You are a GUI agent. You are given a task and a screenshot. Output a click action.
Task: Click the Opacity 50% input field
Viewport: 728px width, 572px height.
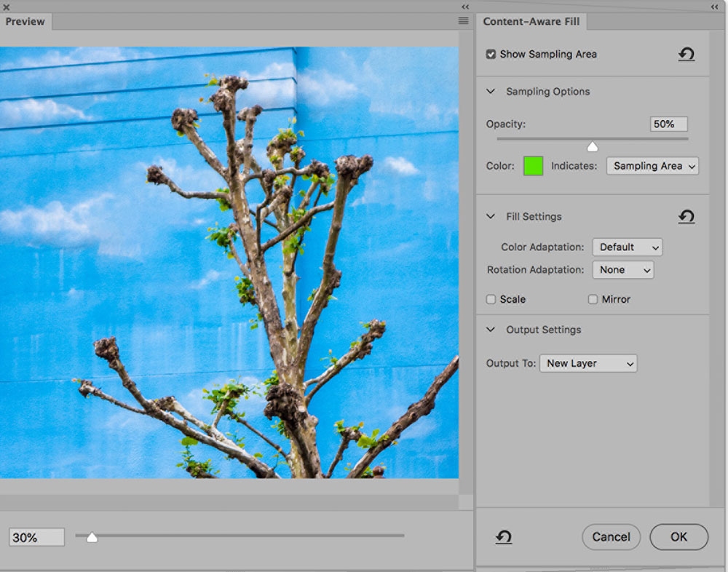[x=668, y=124]
